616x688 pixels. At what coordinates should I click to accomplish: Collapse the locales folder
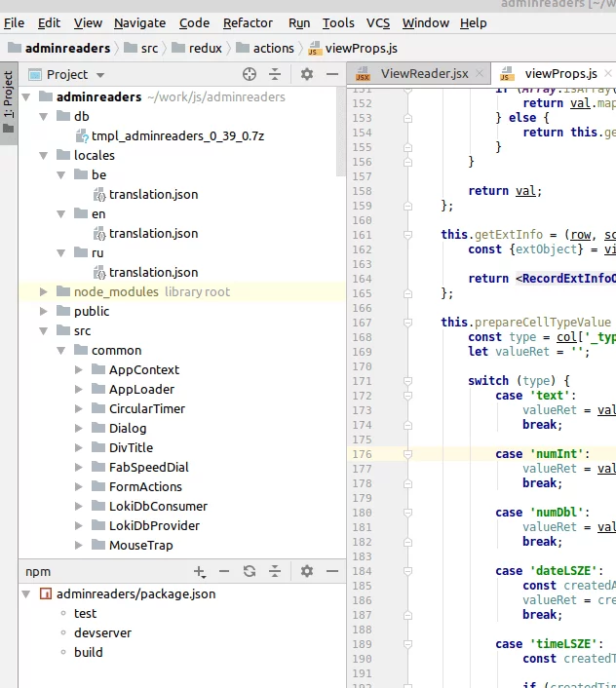click(x=44, y=155)
